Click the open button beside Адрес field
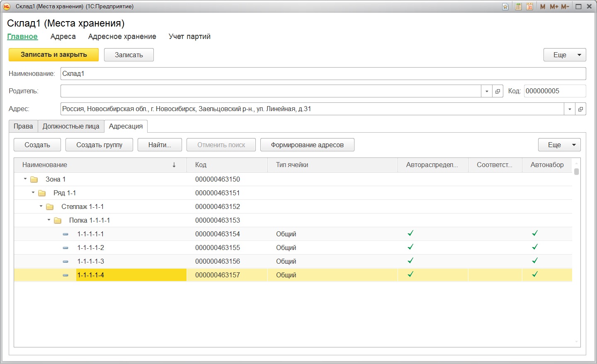 point(580,109)
